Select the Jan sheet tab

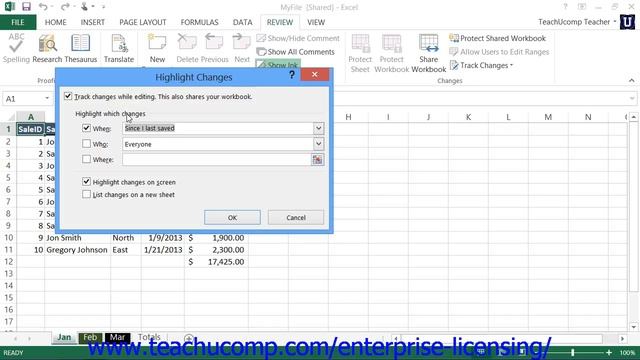[64, 337]
